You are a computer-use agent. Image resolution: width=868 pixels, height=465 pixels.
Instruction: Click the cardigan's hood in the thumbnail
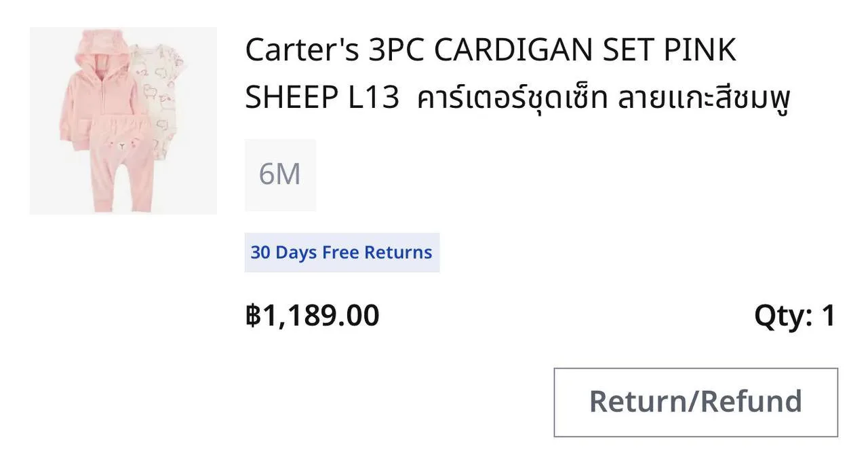pos(96,41)
